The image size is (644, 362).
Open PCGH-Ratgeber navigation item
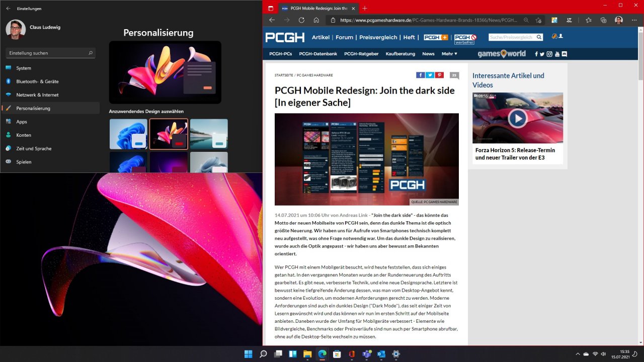click(361, 54)
